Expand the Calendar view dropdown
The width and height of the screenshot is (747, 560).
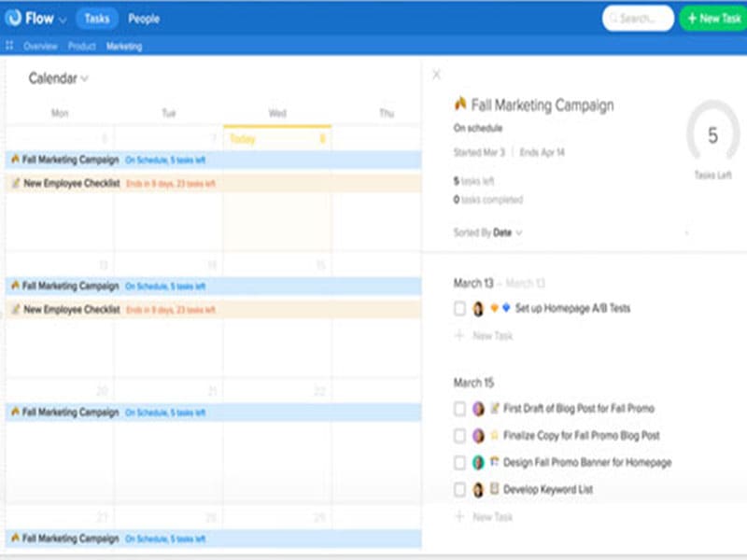coord(85,78)
